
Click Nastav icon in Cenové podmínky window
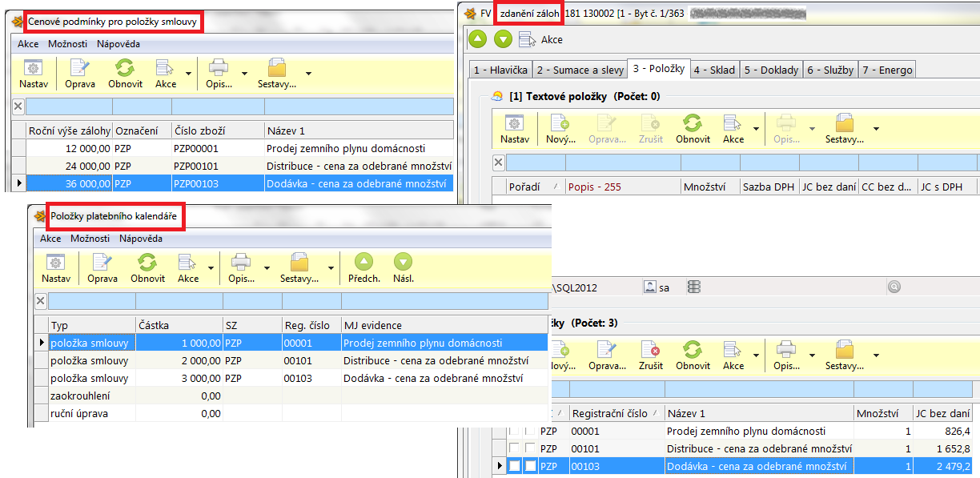coord(33,68)
